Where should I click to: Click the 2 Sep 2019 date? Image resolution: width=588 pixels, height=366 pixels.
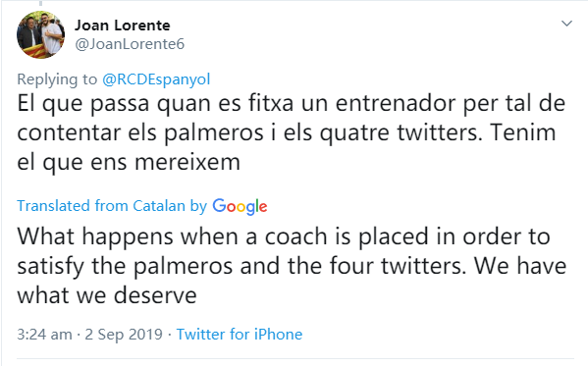(x=124, y=335)
